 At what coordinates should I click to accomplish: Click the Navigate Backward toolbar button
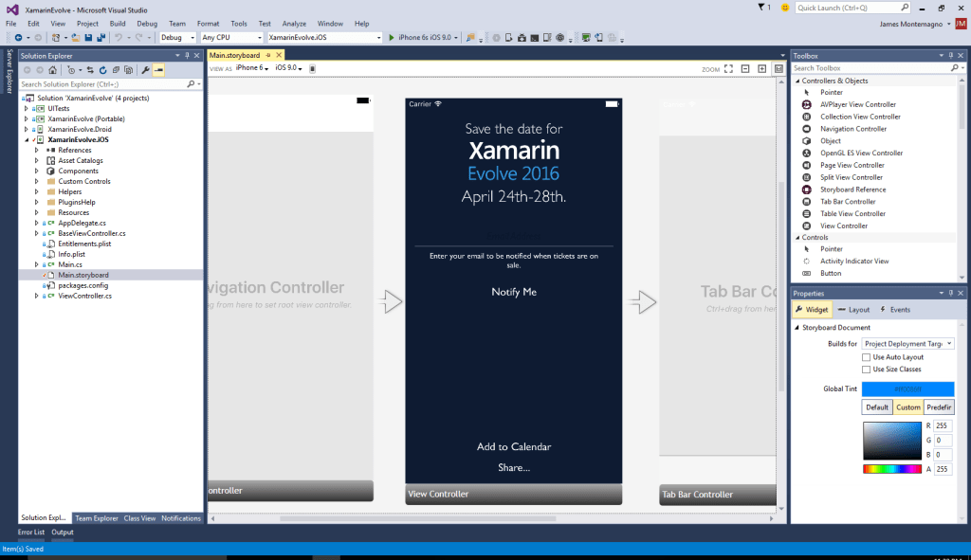coord(19,38)
